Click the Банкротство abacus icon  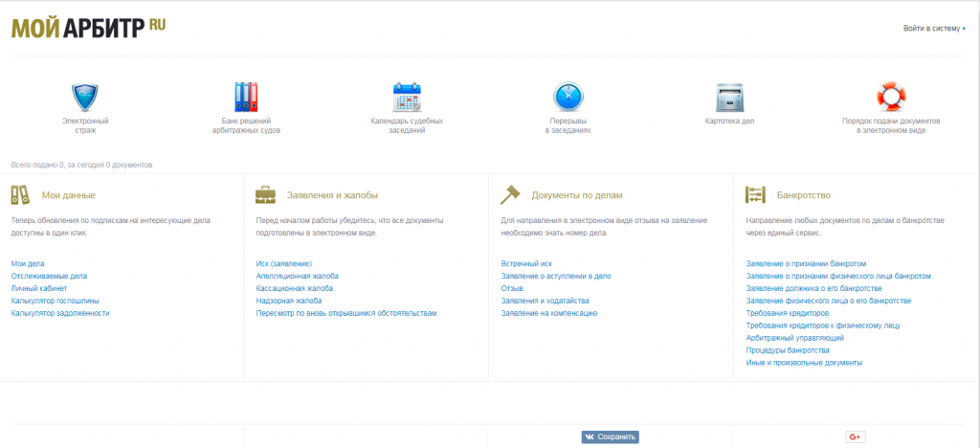(756, 194)
